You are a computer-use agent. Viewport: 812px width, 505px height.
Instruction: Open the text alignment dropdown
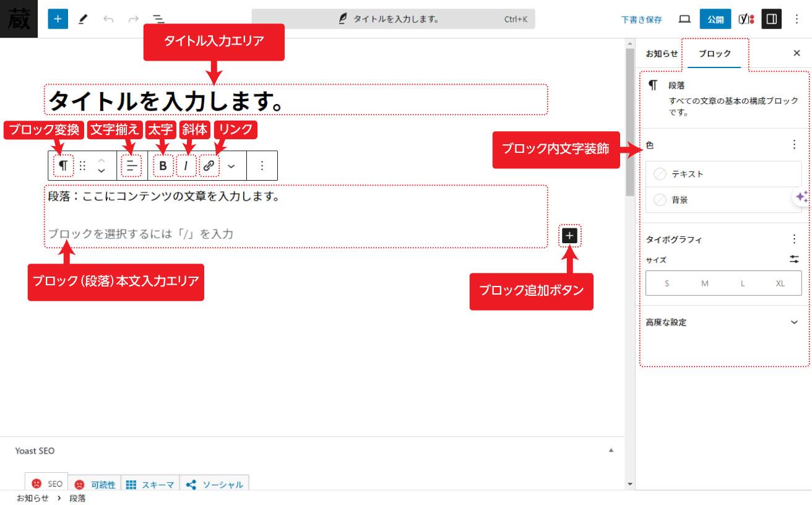131,165
